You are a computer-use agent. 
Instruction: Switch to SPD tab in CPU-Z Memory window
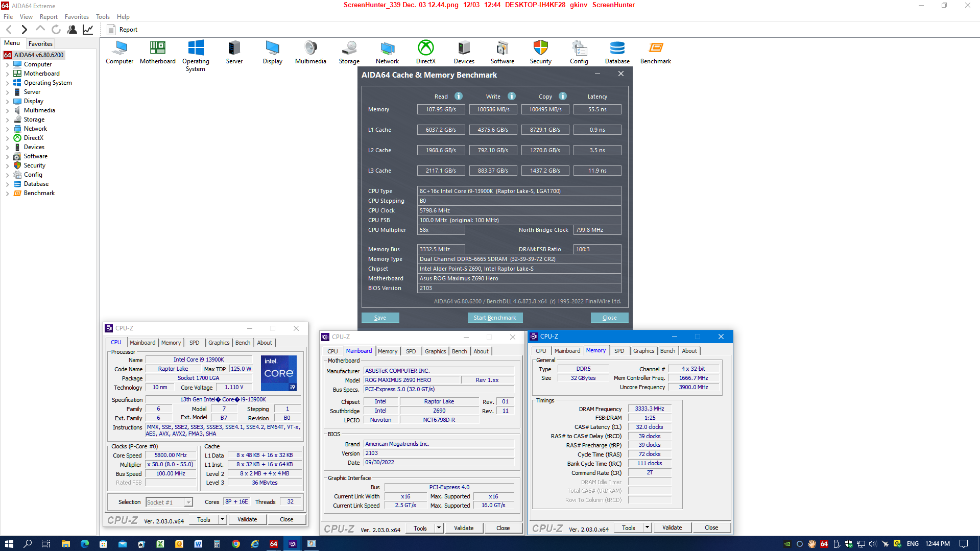click(619, 351)
